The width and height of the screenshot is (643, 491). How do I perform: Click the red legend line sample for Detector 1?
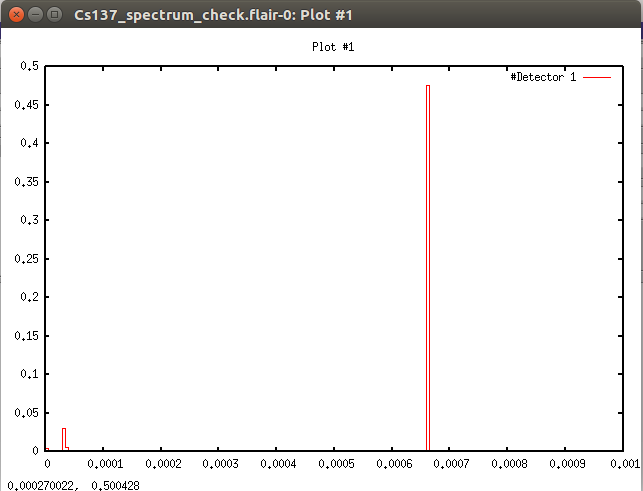pos(597,77)
